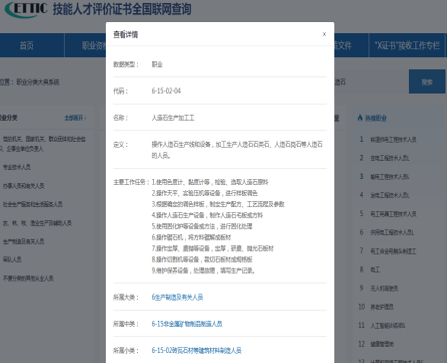Expand all categories via 全部展开

coord(75,118)
